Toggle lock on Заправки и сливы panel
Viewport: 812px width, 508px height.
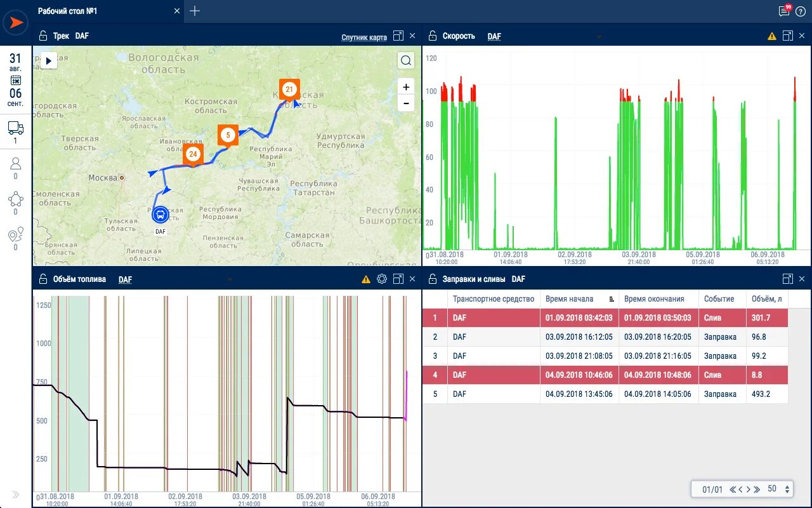[x=433, y=279]
